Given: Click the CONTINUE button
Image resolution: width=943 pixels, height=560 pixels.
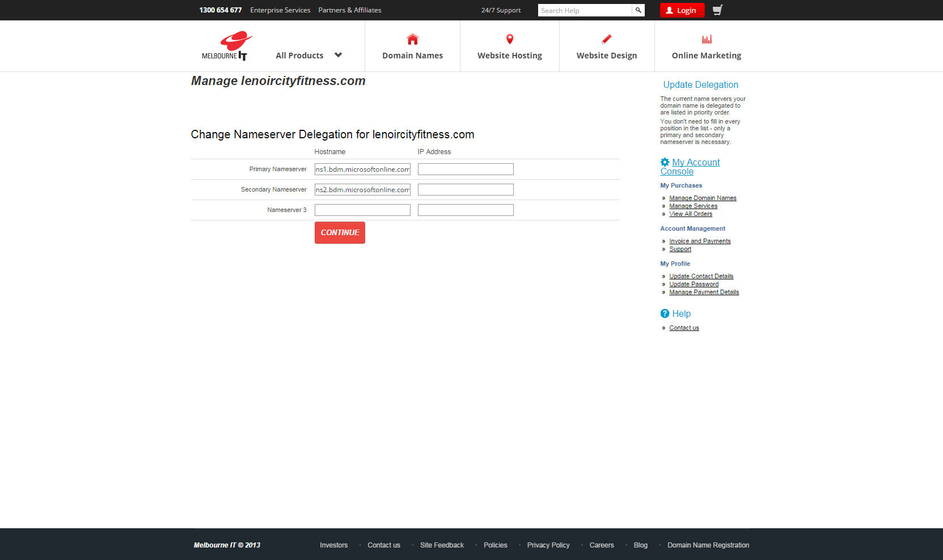Looking at the screenshot, I should click(x=340, y=232).
